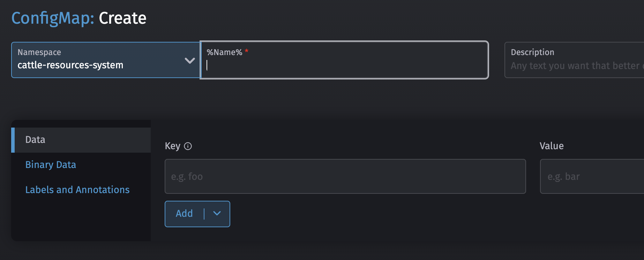
Task: Click the required field asterisk beside Name
Action: (x=246, y=52)
